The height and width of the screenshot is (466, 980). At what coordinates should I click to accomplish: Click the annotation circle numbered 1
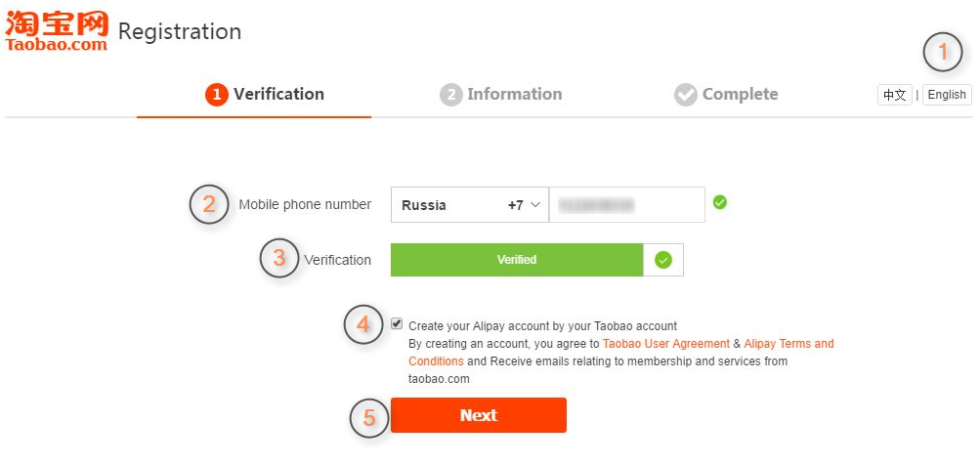pyautogui.click(x=943, y=53)
